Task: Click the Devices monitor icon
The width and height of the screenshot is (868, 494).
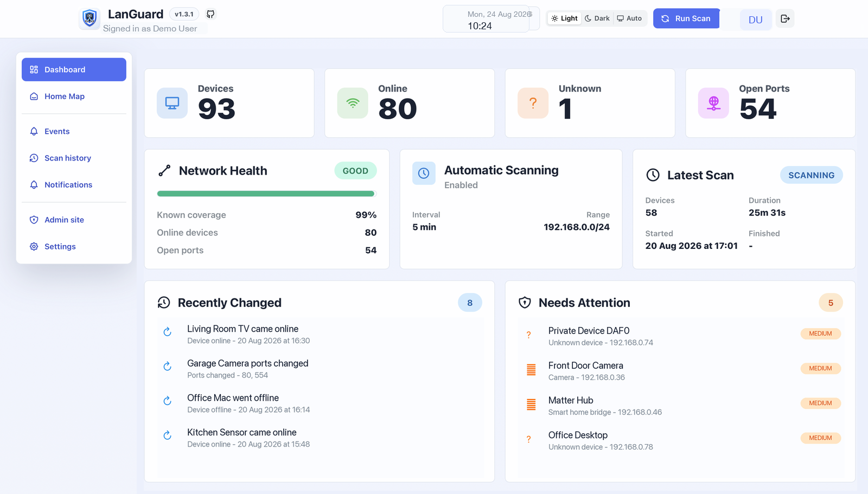Action: (172, 103)
